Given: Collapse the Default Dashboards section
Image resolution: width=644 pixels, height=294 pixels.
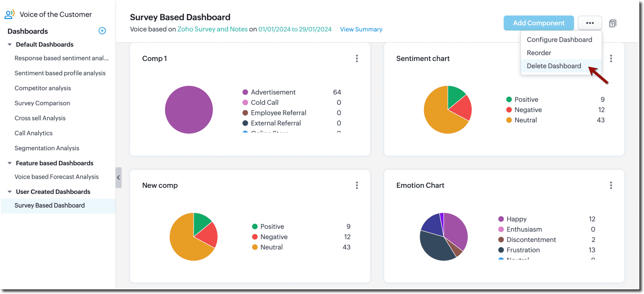Looking at the screenshot, I should [x=10, y=45].
